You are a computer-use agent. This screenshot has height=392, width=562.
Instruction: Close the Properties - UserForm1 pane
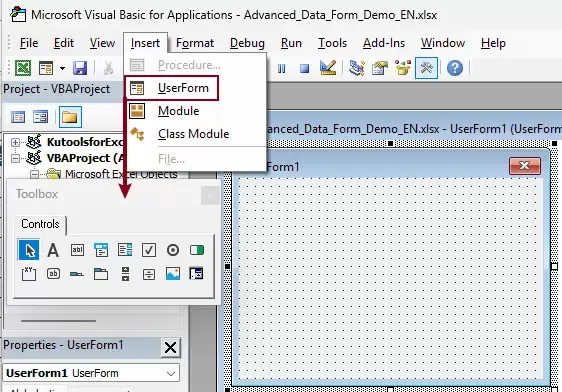coord(170,347)
